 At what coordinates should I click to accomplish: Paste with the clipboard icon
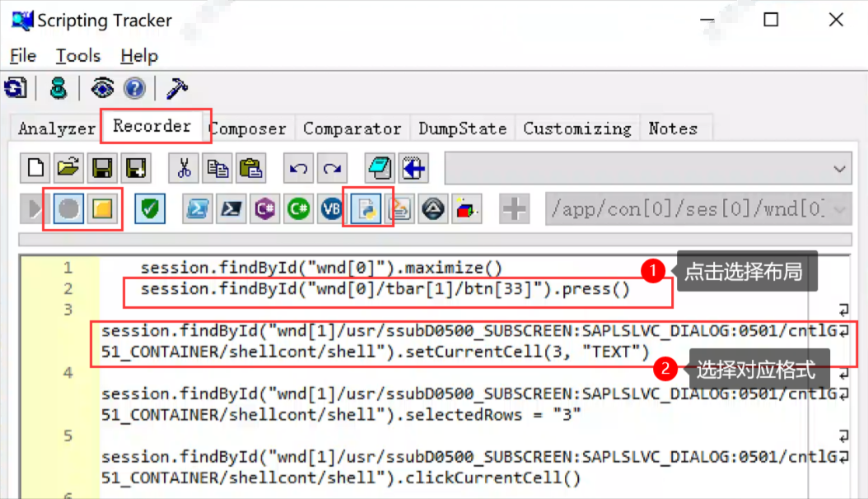(251, 168)
